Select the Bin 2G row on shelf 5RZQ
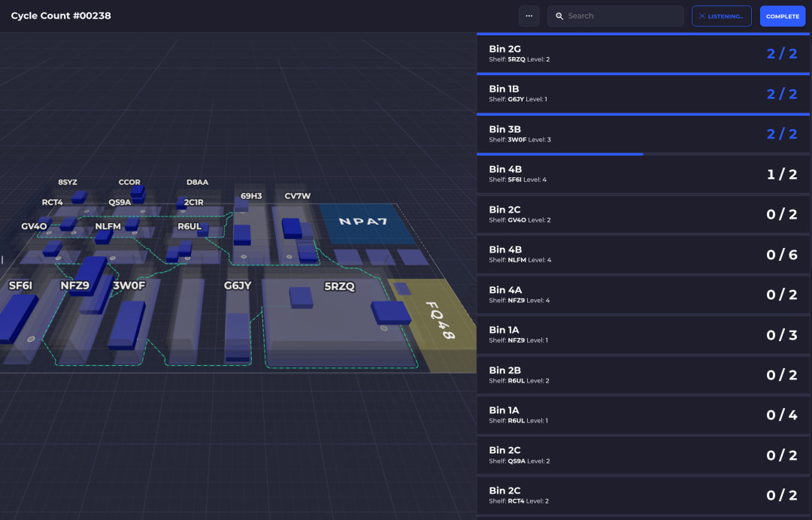 tap(643, 53)
